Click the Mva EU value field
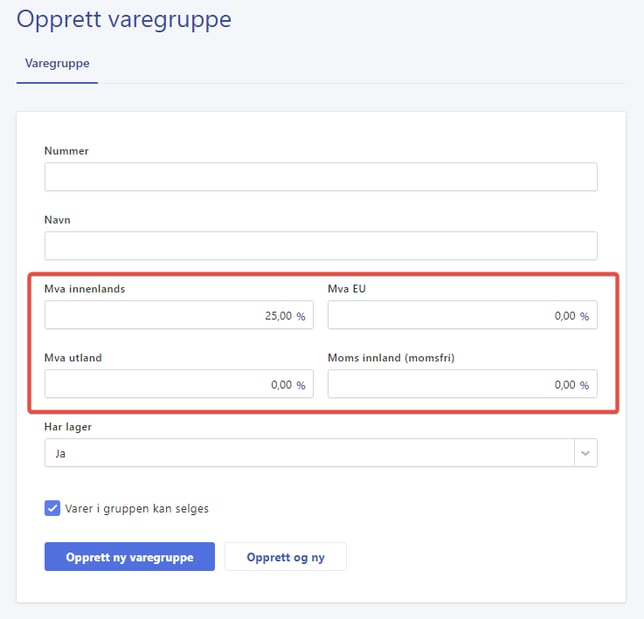The width and height of the screenshot is (644, 619). pos(450,315)
